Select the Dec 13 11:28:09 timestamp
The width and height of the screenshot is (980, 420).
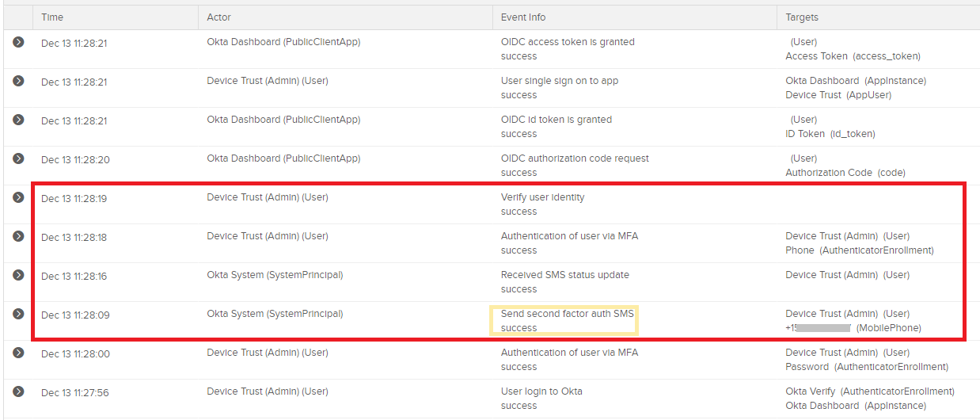(x=75, y=315)
